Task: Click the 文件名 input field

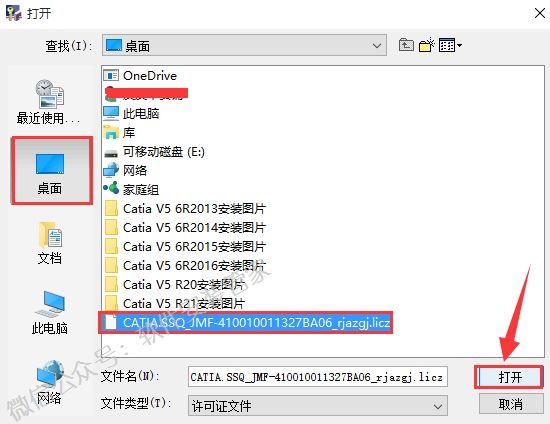Action: point(317,377)
